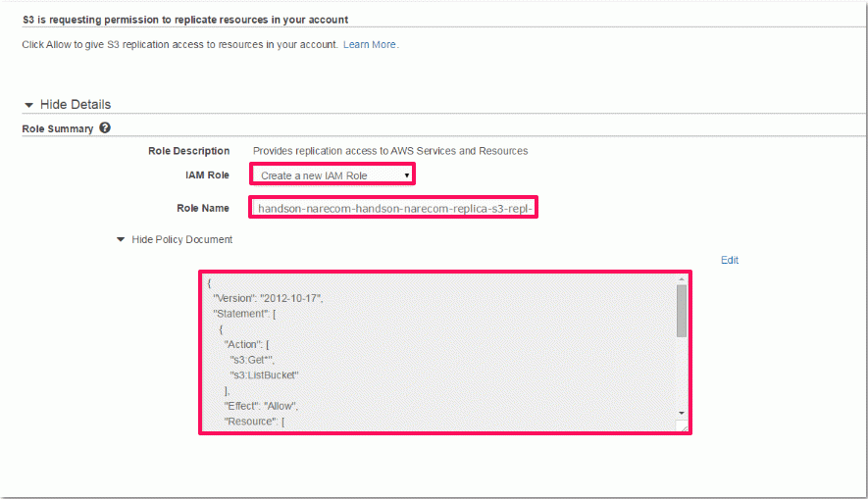Screen dimensions: 868x499
Task: Click the Hide Policy Document label
Action: tap(182, 239)
